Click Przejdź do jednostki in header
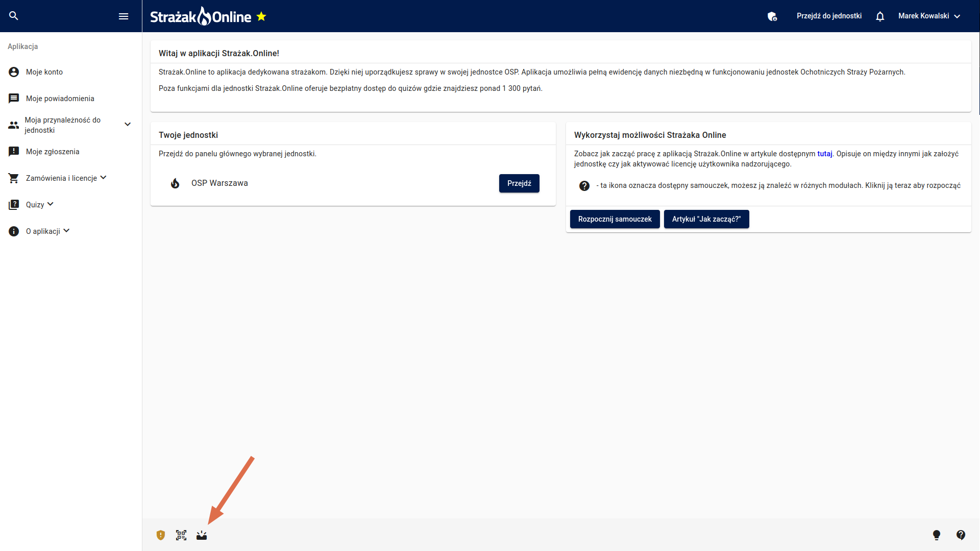 click(x=829, y=16)
